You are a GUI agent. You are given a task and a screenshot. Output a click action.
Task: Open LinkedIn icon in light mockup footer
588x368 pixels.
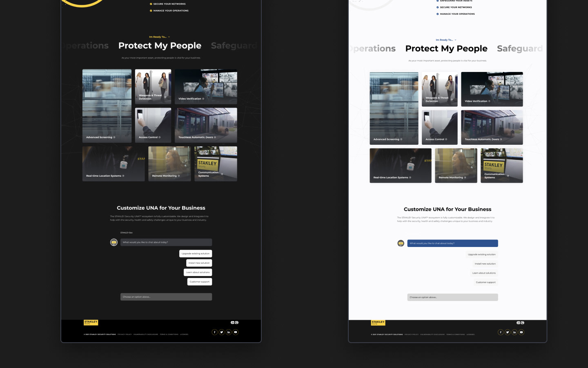(514, 332)
